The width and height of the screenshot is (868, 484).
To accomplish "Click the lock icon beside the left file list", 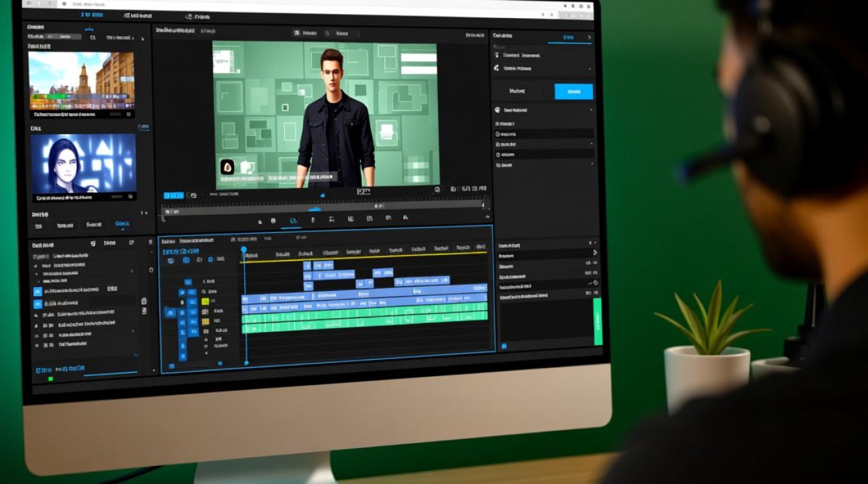I will (143, 301).
